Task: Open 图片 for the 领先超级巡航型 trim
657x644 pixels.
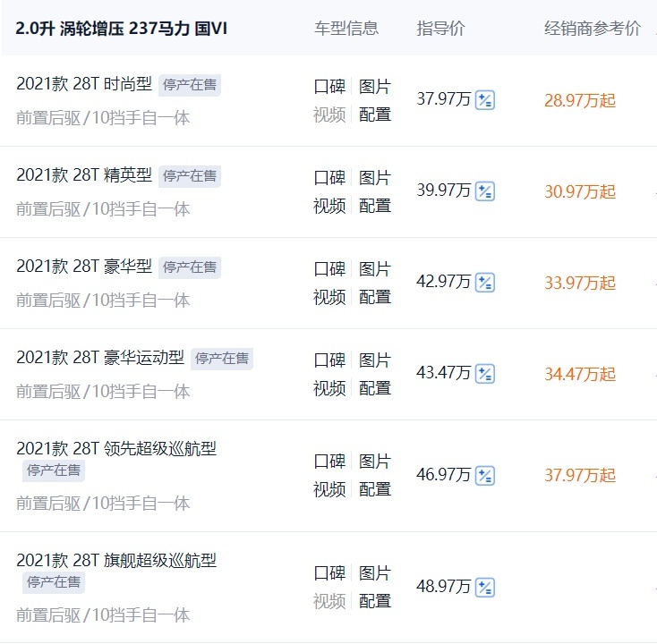Action: tap(375, 462)
